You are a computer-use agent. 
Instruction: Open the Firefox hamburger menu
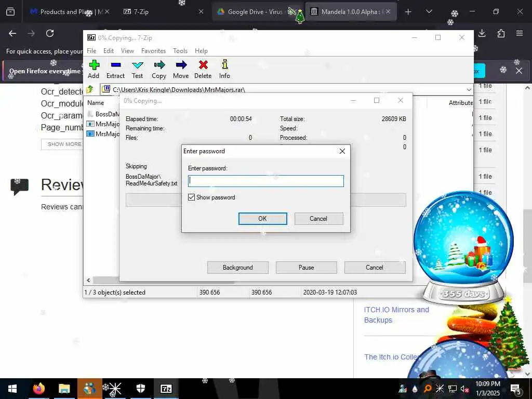click(x=520, y=33)
